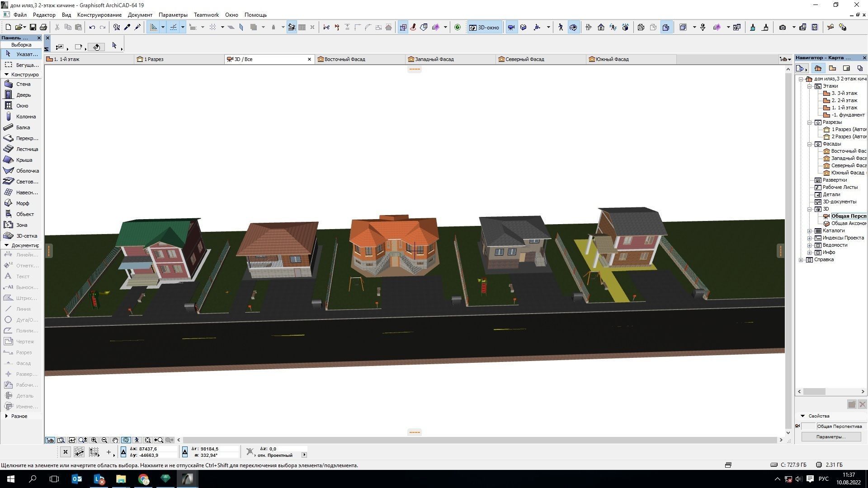The height and width of the screenshot is (488, 868).
Task: Open the Конструирование menu
Action: [99, 15]
